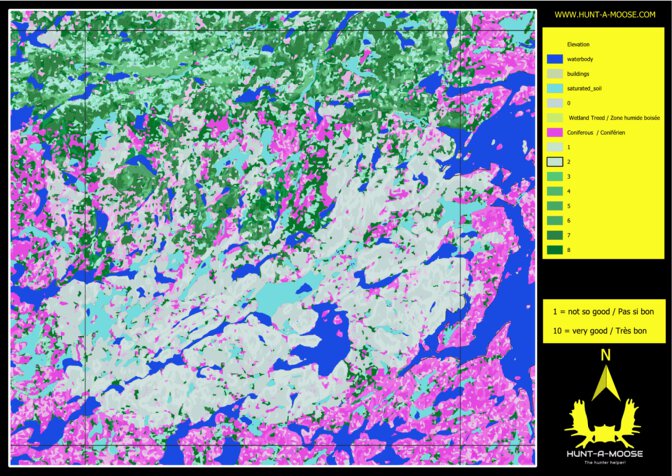This screenshot has width=672, height=476.
Task: Click the green legend swatch labeled 7
Action: (555, 235)
